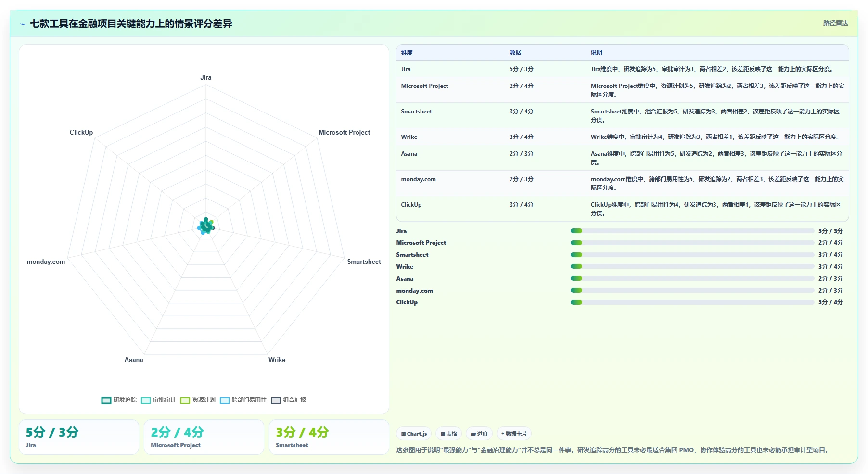Click the Chart.js chip
Viewport: 868px width, 474px height.
[414, 434]
